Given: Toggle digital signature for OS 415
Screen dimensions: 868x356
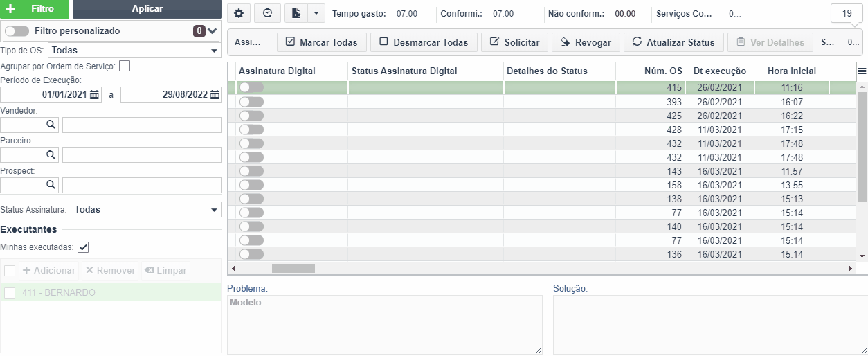Looking at the screenshot, I should coord(251,88).
